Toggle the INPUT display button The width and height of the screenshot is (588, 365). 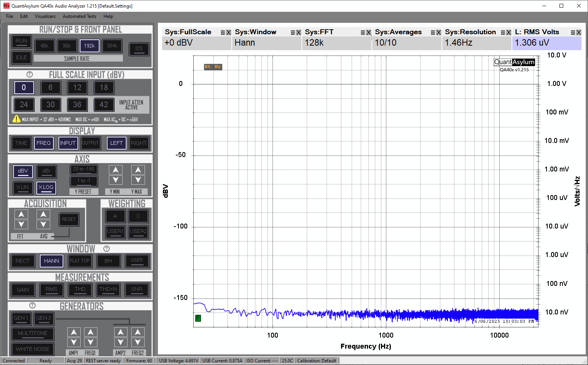point(68,143)
